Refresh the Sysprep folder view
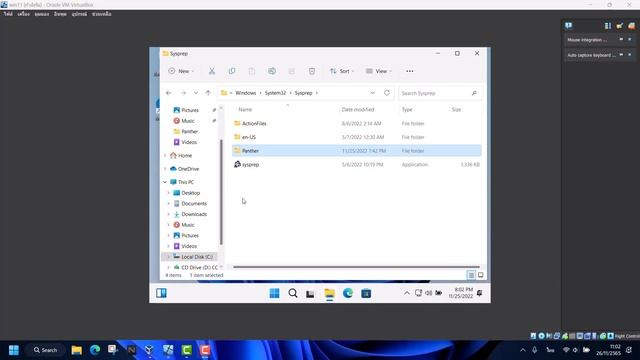This screenshot has height=360, width=640. (387, 93)
